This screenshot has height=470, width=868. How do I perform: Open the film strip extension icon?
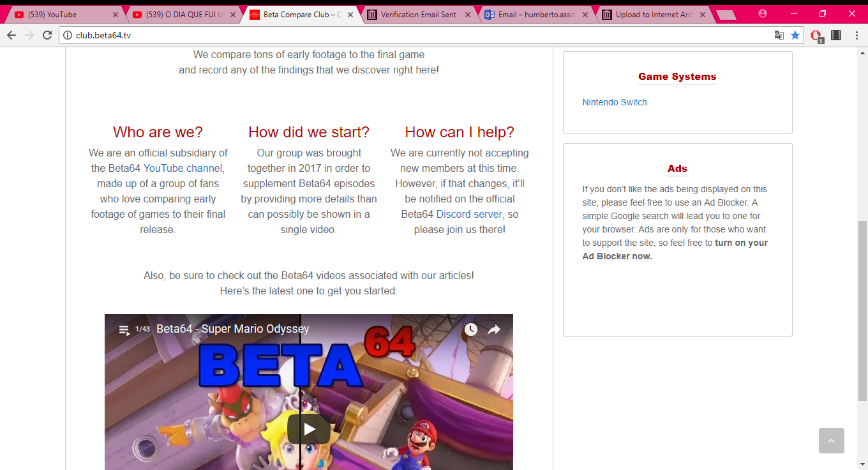click(836, 35)
